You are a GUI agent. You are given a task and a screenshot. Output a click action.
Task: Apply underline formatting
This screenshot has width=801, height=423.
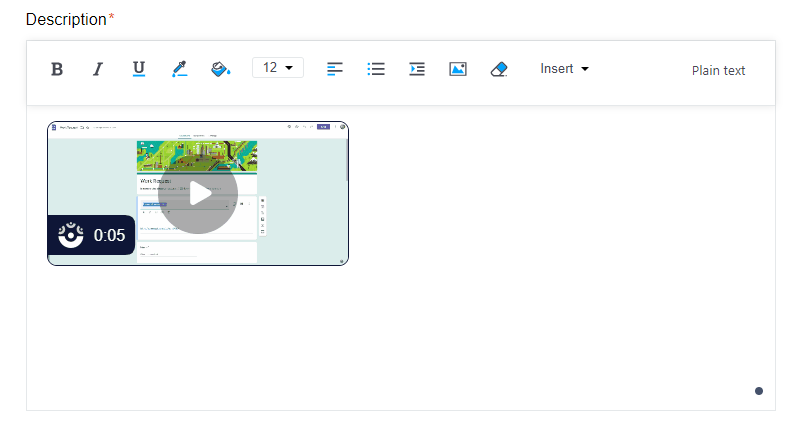pos(138,68)
